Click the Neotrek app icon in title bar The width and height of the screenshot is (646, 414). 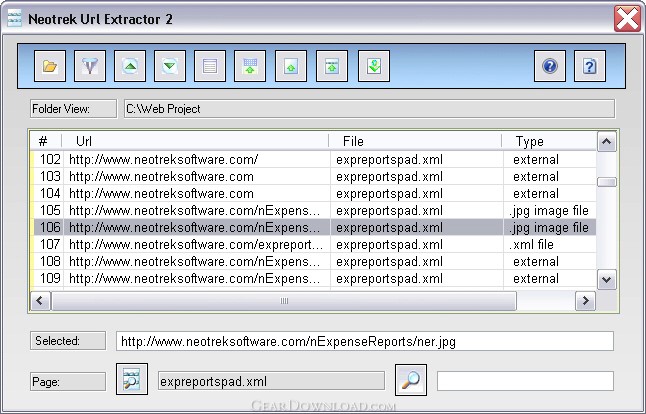[14, 19]
